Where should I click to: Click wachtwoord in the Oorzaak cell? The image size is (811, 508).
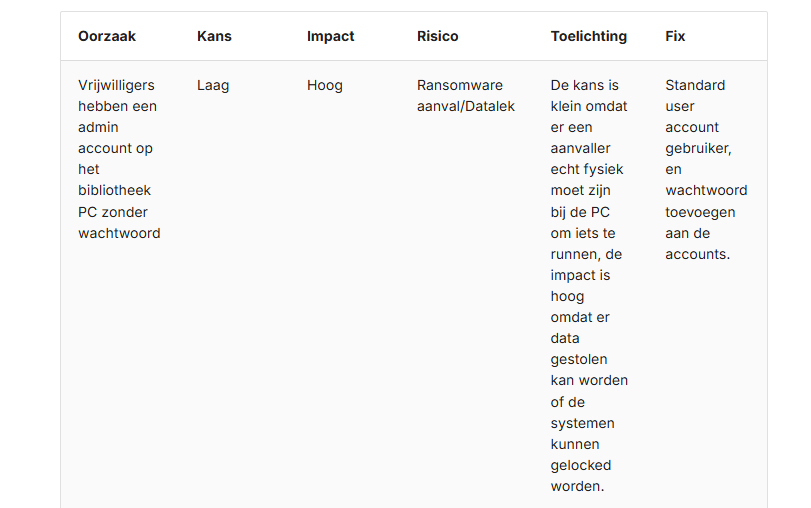[x=119, y=233]
